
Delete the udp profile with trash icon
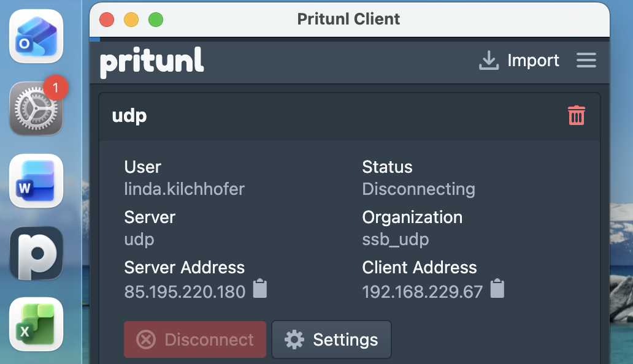576,115
